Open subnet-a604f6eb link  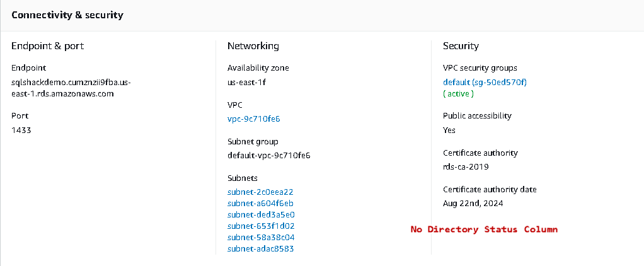click(260, 203)
